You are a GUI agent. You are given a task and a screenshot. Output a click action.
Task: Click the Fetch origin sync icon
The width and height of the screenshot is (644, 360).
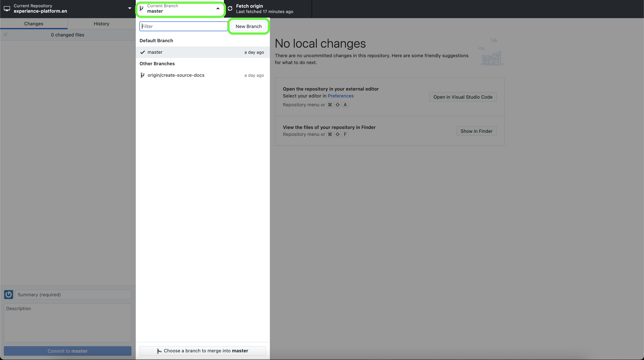[230, 8]
